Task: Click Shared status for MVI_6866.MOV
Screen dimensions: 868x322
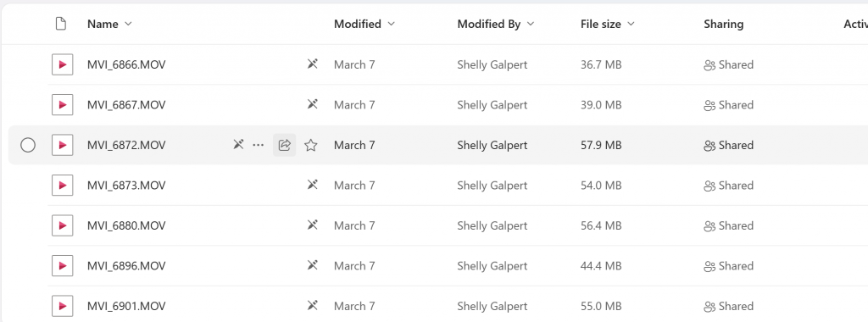Action: pyautogui.click(x=728, y=64)
